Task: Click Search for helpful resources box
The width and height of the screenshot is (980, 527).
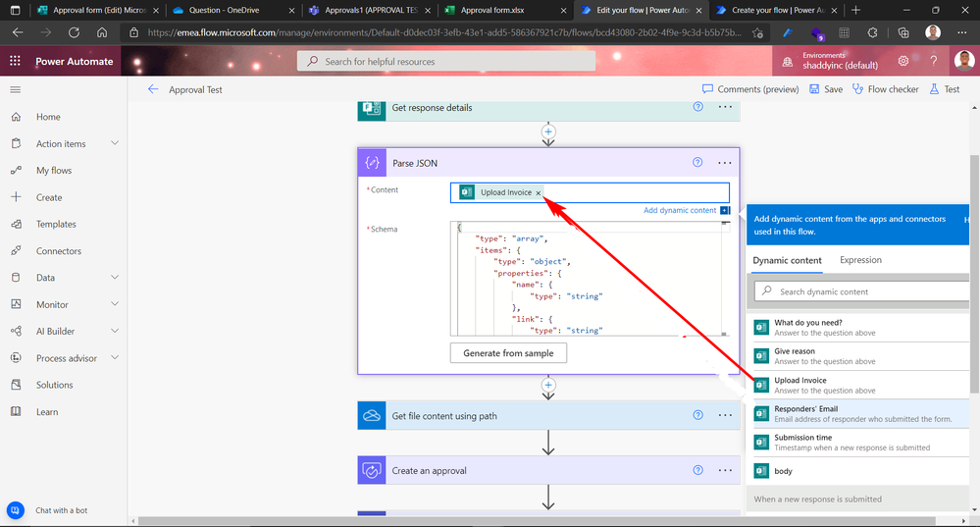Action: (x=446, y=61)
